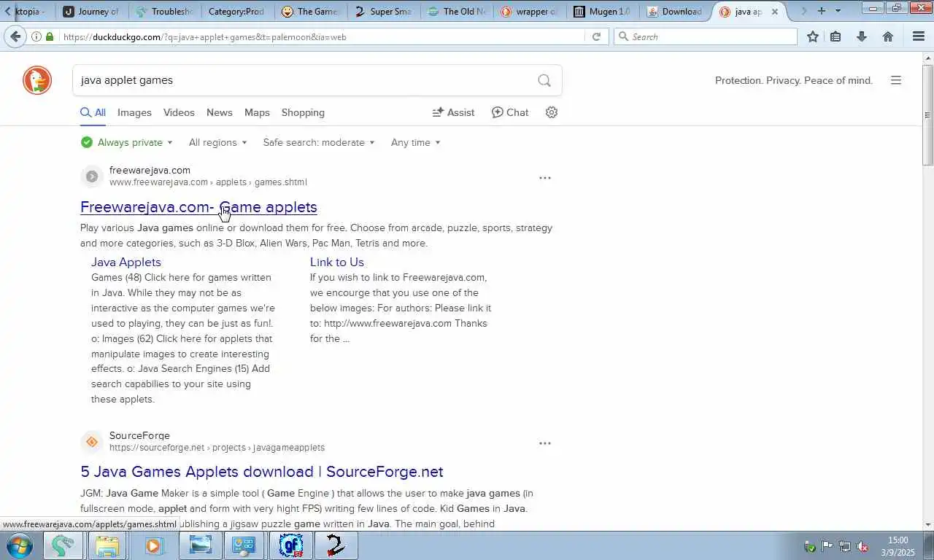This screenshot has width=934, height=560.
Task: Open the Pale Moon browser menu button
Action: (x=919, y=36)
